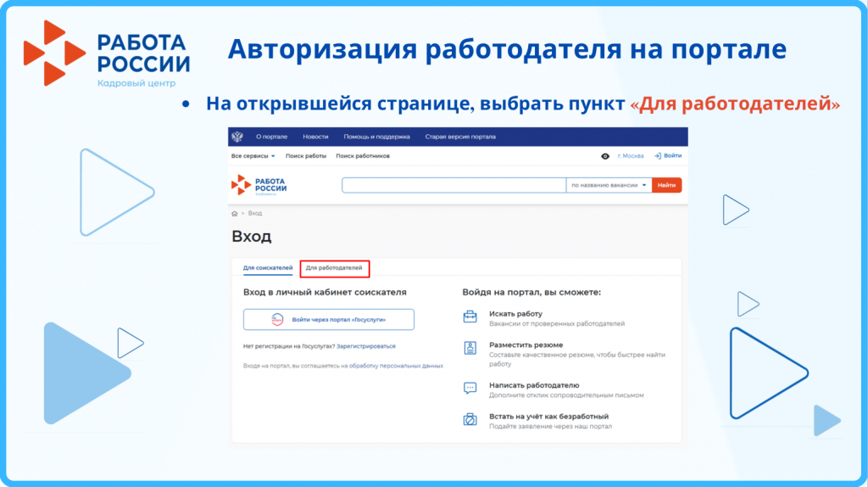This screenshot has width=868, height=487.
Task: Switch to the Для работодателей tab
Action: [334, 268]
